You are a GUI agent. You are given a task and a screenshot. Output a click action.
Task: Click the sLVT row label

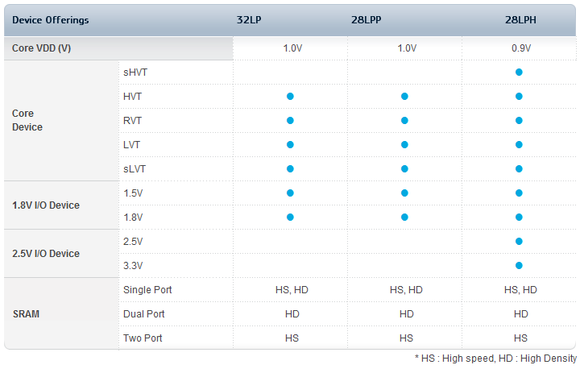(134, 169)
